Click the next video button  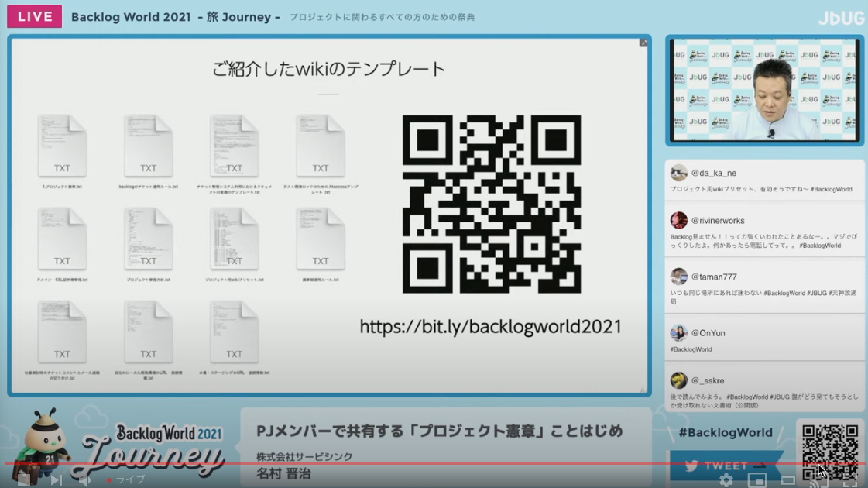pos(56,479)
